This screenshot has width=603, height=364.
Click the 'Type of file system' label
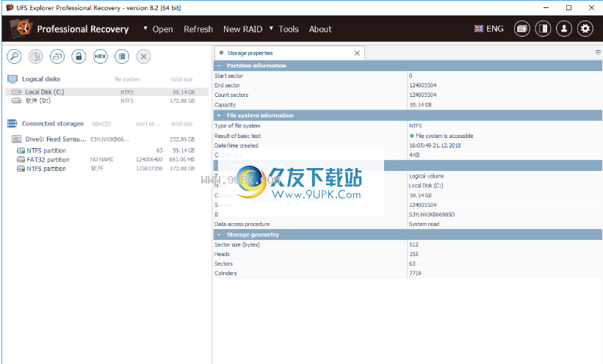tap(237, 125)
